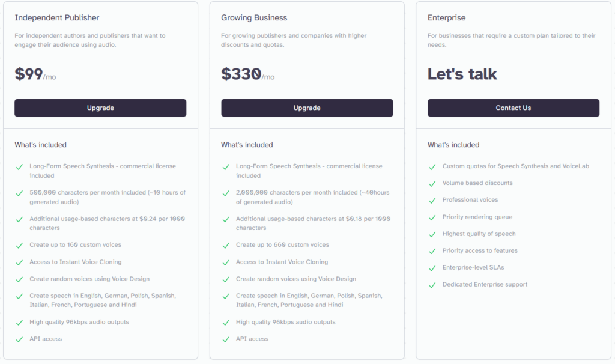The image size is (615, 364).
Task: Click checkmark next to Volume based discounts
Action: (432, 184)
